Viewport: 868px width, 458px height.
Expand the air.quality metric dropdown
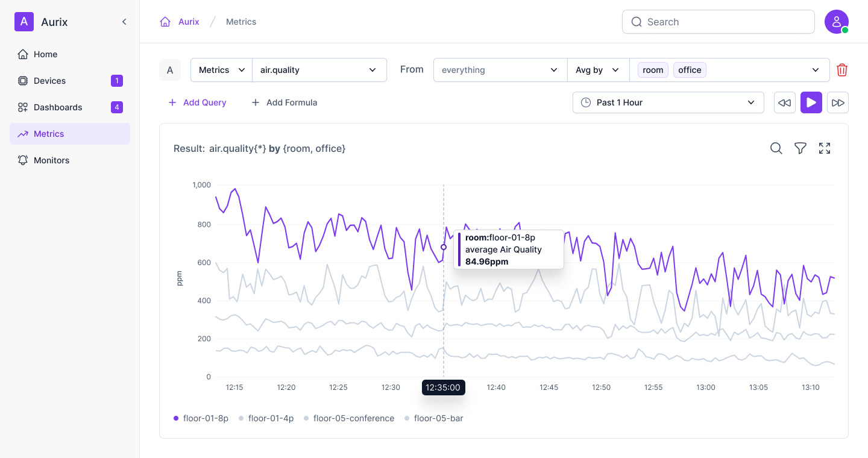pos(319,70)
